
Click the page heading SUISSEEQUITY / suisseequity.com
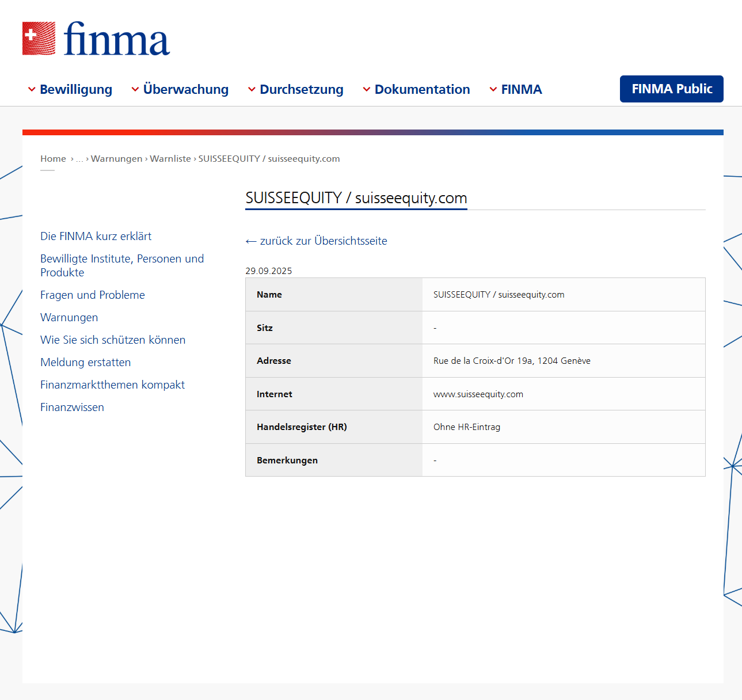point(356,198)
